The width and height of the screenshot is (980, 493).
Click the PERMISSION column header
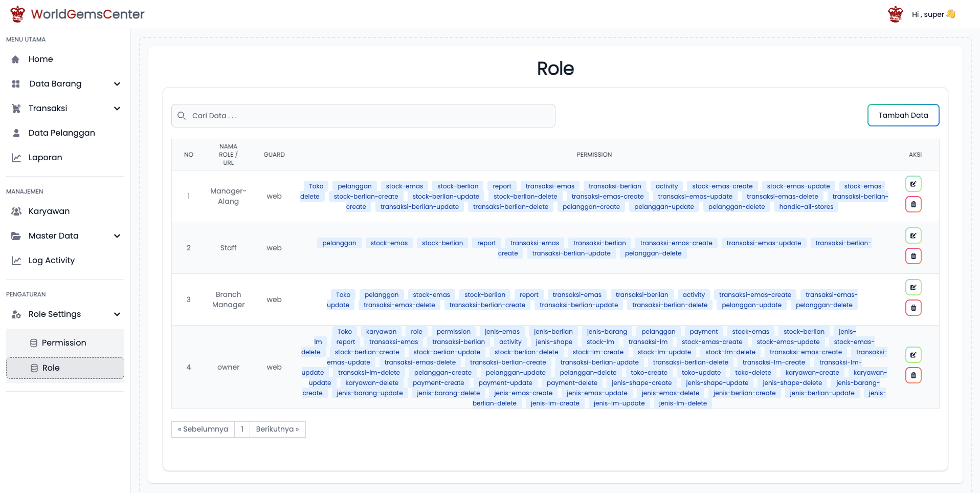click(594, 155)
